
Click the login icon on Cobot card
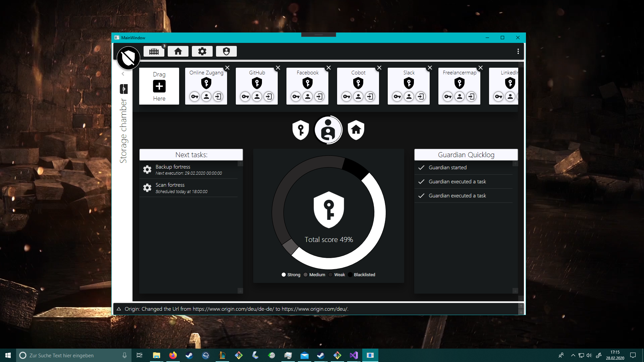pyautogui.click(x=370, y=97)
